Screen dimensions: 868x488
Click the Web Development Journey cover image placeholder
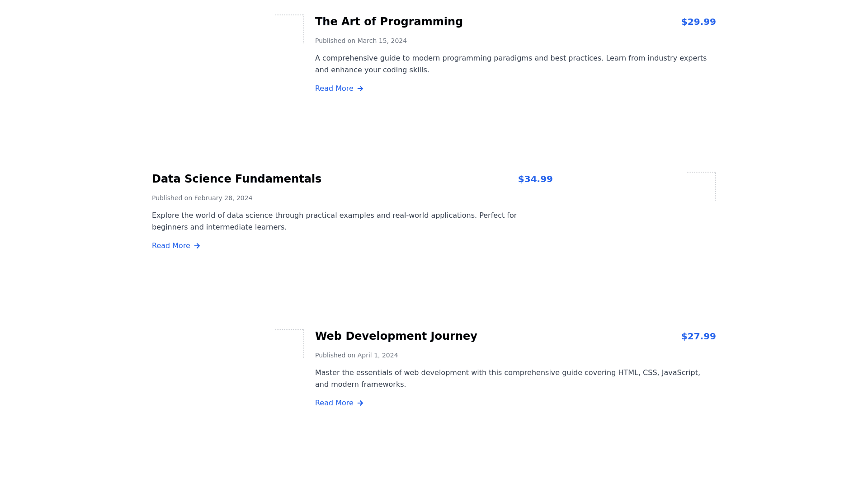click(290, 343)
